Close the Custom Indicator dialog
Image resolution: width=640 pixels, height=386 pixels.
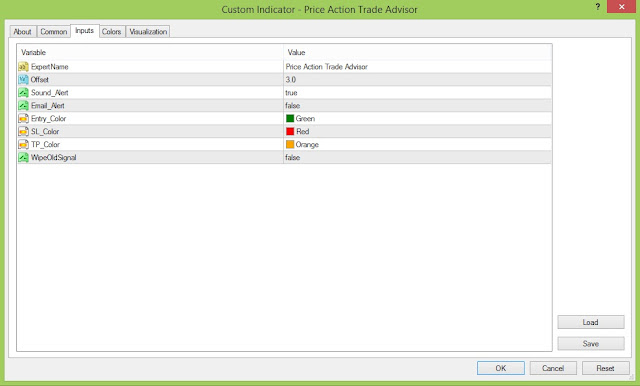pos(621,7)
